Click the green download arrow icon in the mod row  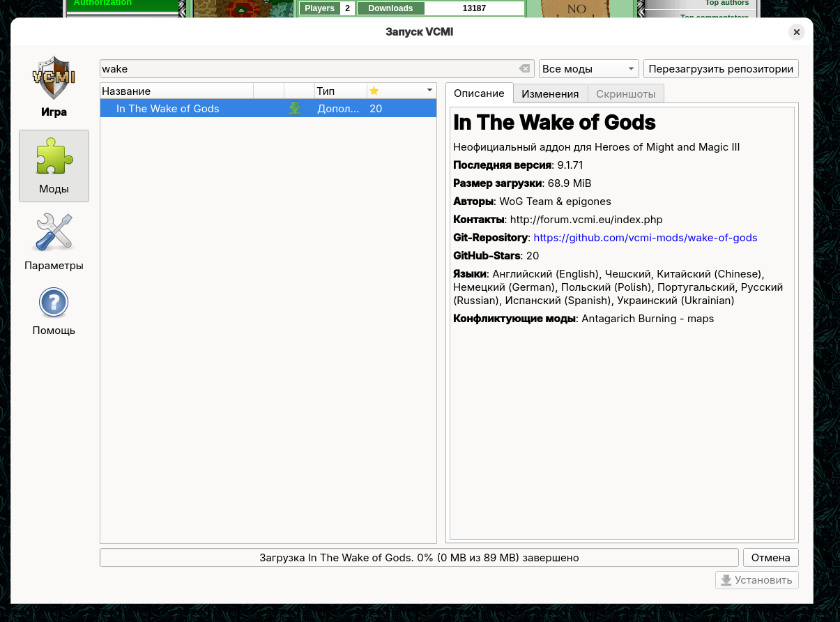[295, 108]
